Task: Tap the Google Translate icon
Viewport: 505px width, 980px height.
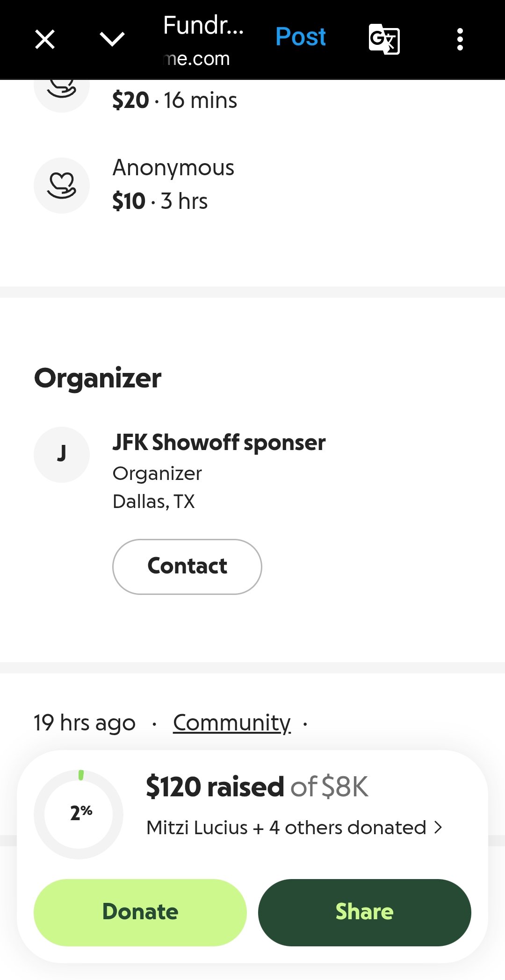Action: pos(384,39)
